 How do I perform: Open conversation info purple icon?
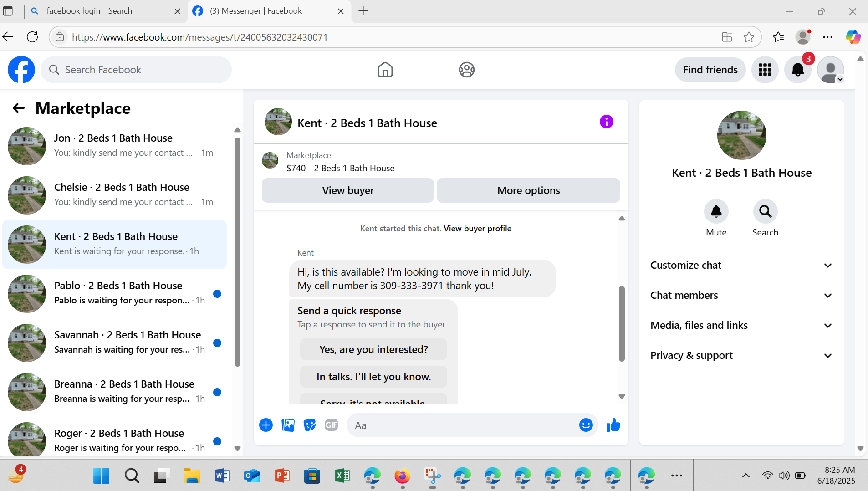[606, 122]
